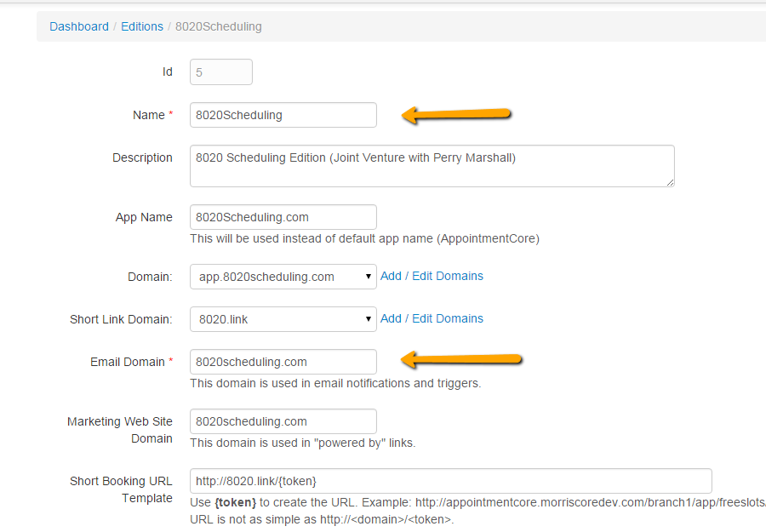Edit the App Name field

coord(283,217)
